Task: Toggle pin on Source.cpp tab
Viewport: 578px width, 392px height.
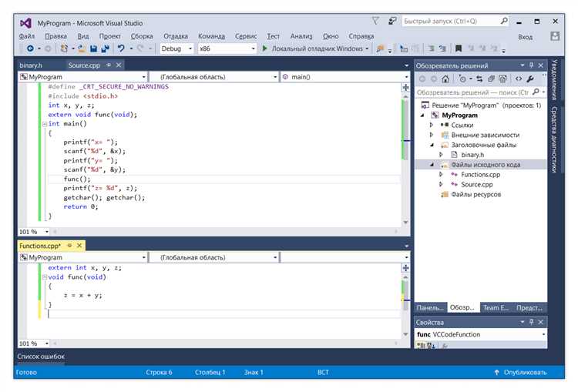Action: point(109,65)
